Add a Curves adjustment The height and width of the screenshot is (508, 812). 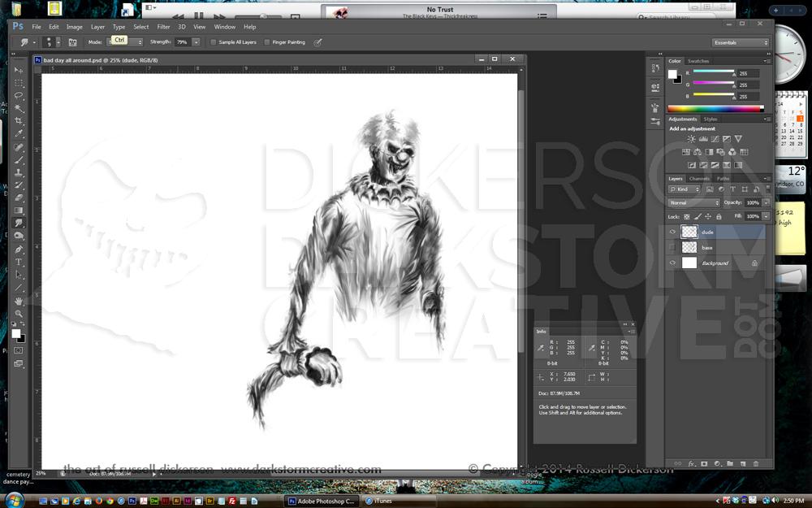click(x=715, y=139)
